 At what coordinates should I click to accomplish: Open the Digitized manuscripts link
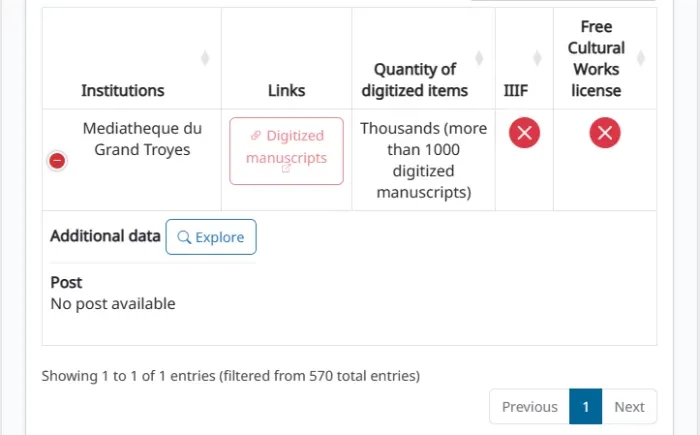click(x=287, y=151)
